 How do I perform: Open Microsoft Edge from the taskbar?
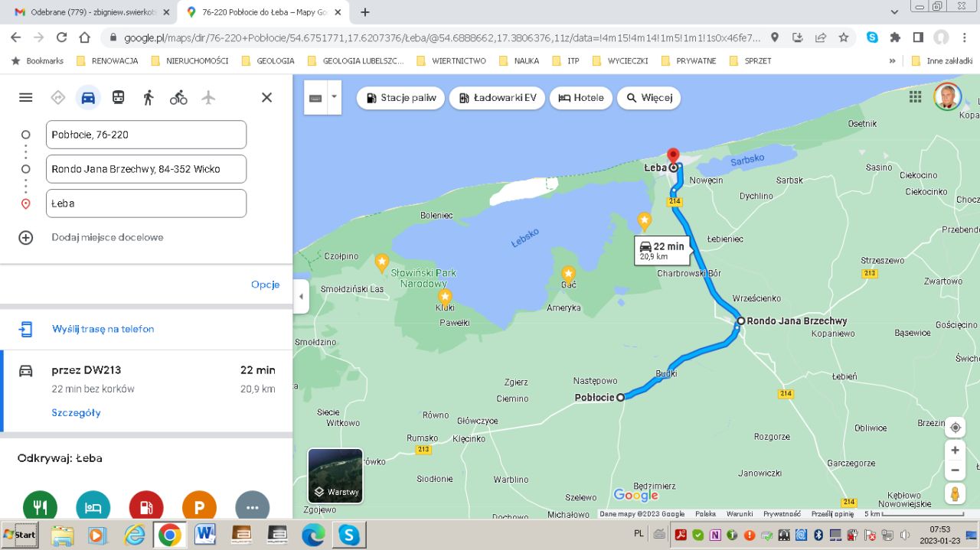tap(313, 535)
